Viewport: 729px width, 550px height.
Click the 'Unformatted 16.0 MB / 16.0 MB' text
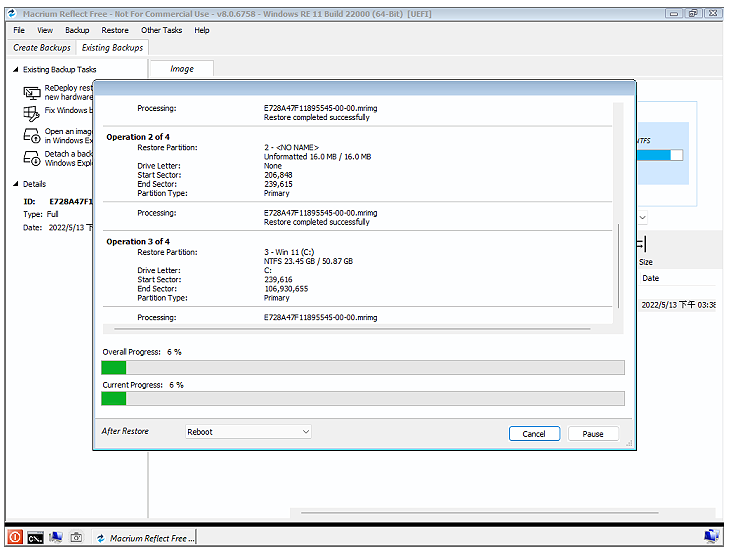318,157
